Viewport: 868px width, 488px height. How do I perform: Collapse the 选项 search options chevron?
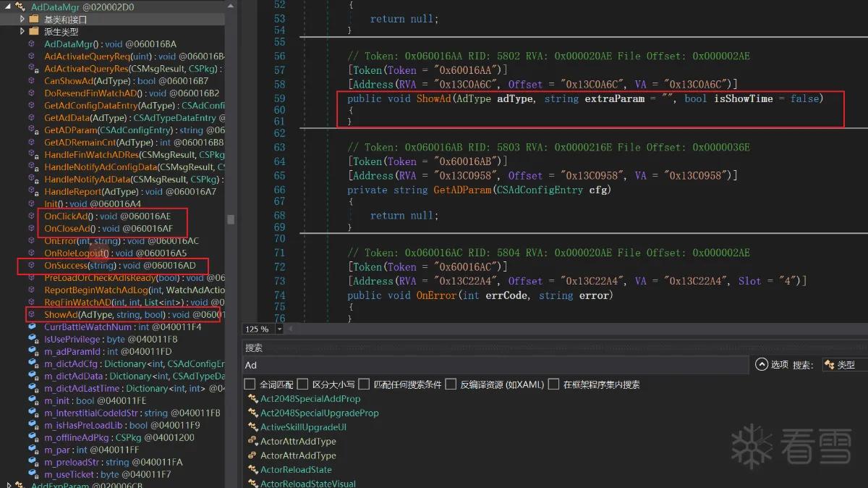[761, 364]
